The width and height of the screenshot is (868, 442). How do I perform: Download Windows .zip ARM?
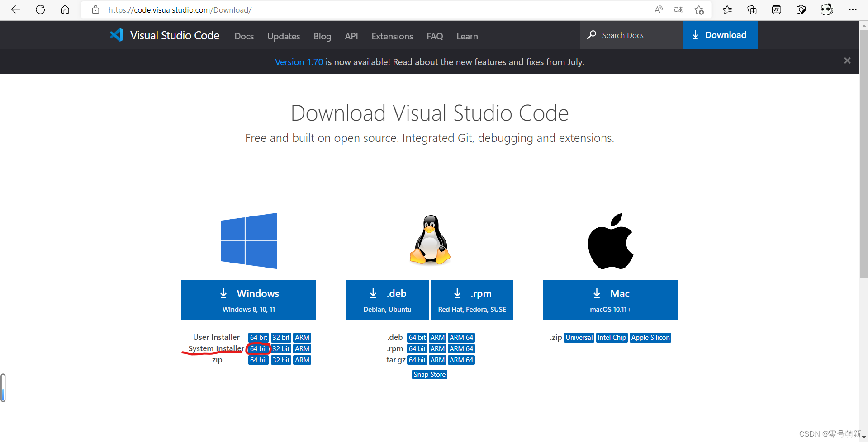pyautogui.click(x=302, y=360)
